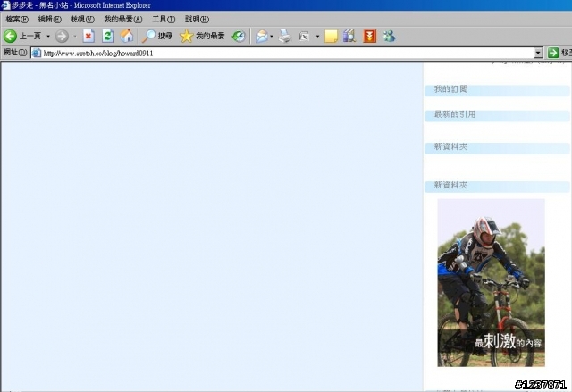Open the yellow note icon
Screen dimensions: 572x392
click(331, 36)
